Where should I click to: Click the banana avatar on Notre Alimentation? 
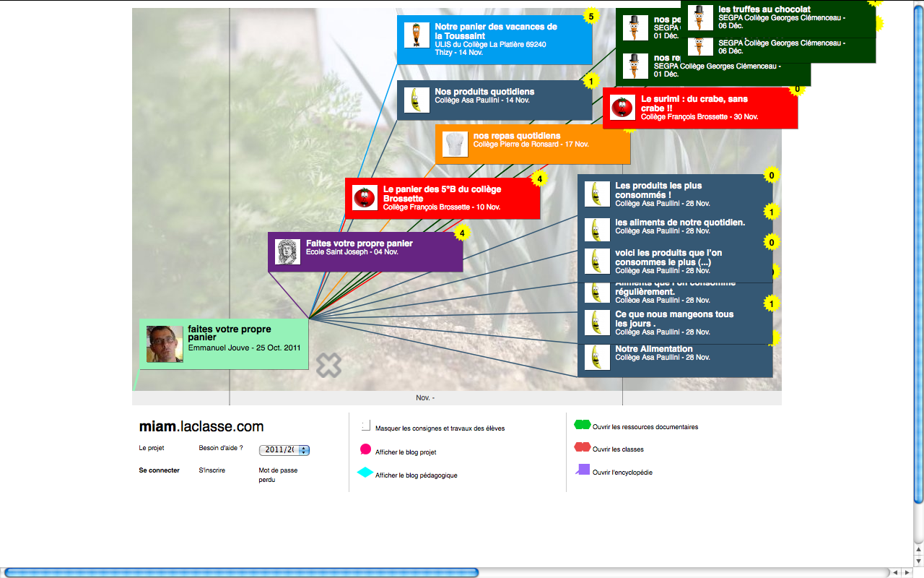pyautogui.click(x=597, y=357)
